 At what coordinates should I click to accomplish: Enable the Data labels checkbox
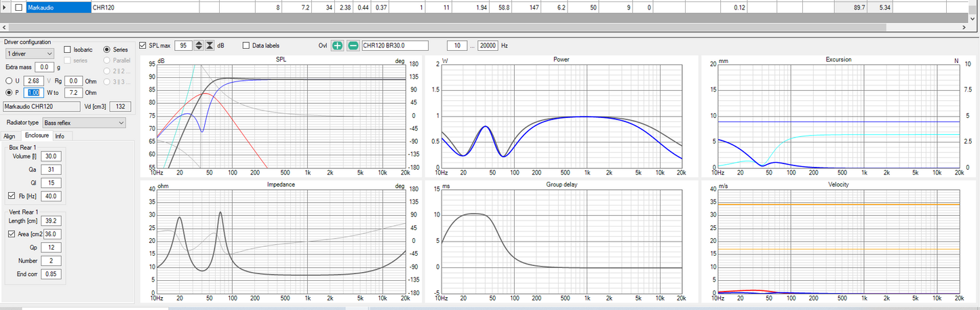coord(246,45)
